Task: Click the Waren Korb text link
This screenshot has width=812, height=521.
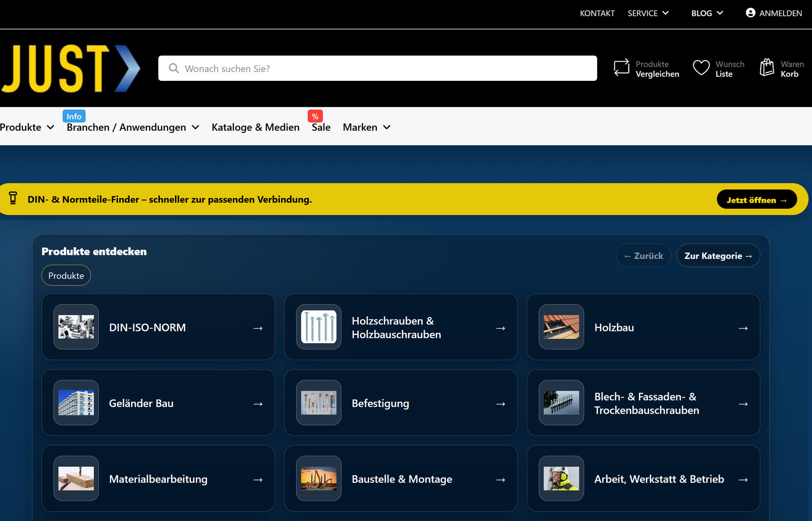Action: click(792, 69)
